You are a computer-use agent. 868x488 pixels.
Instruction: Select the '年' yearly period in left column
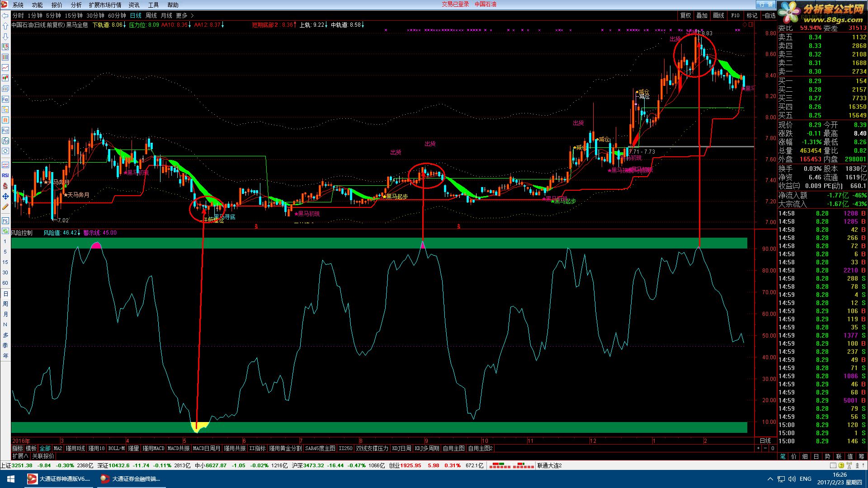[5, 356]
